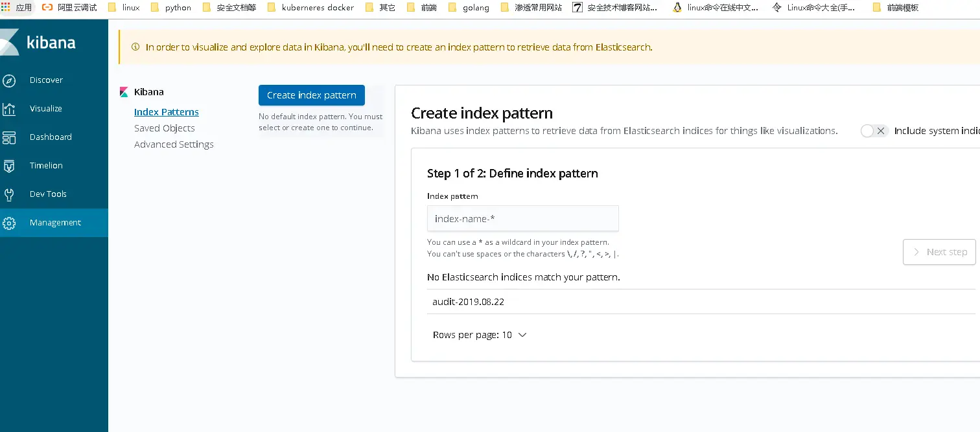
Task: Open the Advanced Settings link
Action: 174,144
